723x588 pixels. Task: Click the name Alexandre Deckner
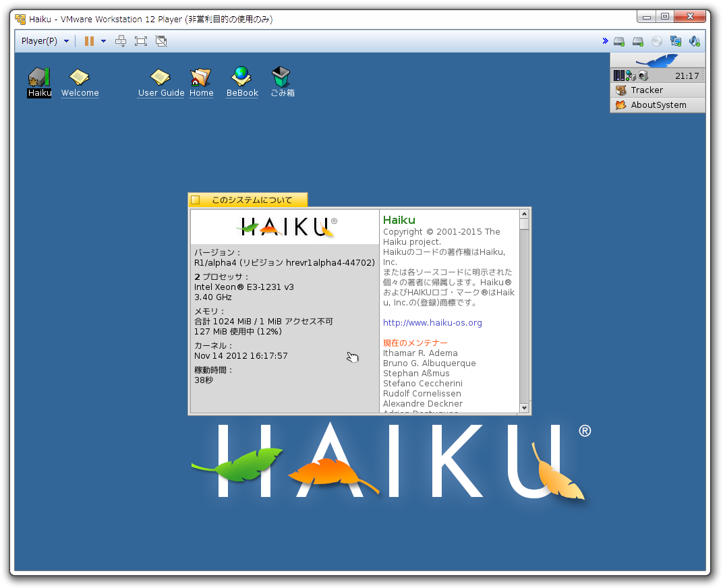pyautogui.click(x=422, y=404)
